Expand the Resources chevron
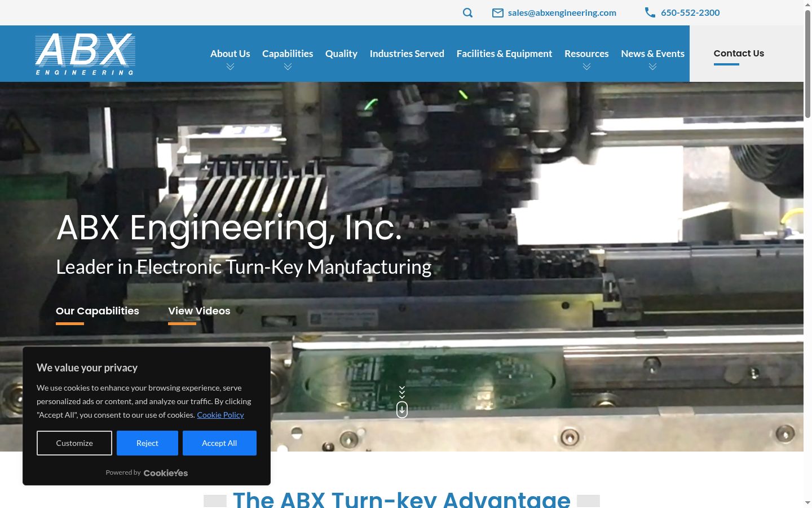 [x=586, y=67]
